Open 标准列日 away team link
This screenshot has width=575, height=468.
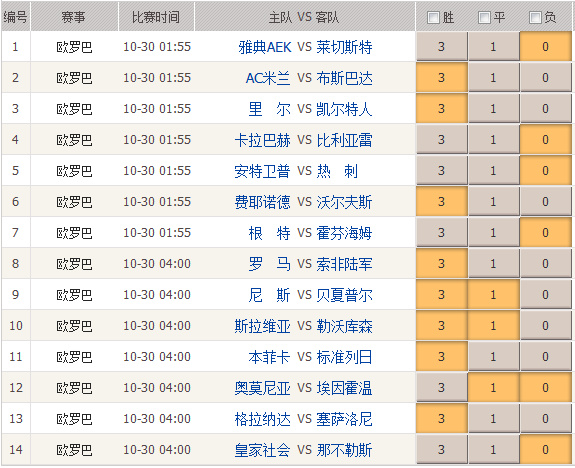[x=344, y=357]
